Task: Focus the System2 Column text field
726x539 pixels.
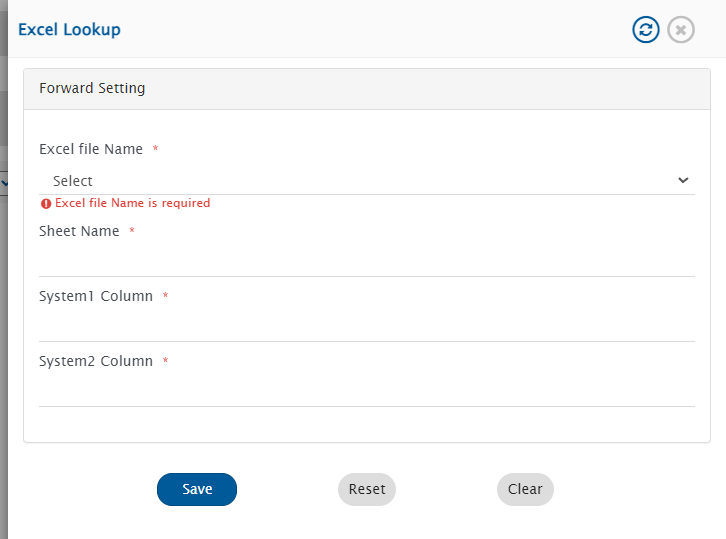Action: [x=366, y=391]
